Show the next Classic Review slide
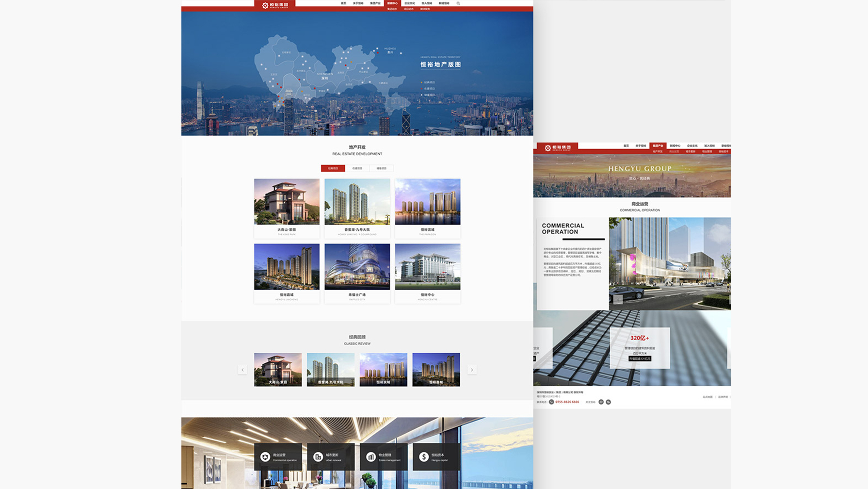The image size is (868, 489). [x=472, y=370]
